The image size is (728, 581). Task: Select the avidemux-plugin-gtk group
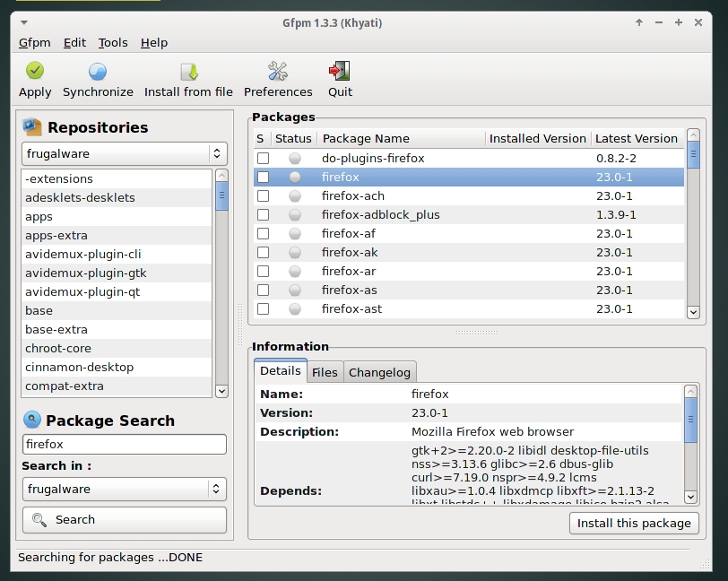[117, 273]
